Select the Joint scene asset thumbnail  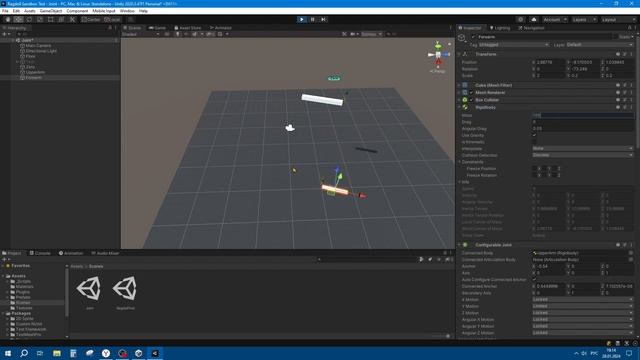[89, 288]
